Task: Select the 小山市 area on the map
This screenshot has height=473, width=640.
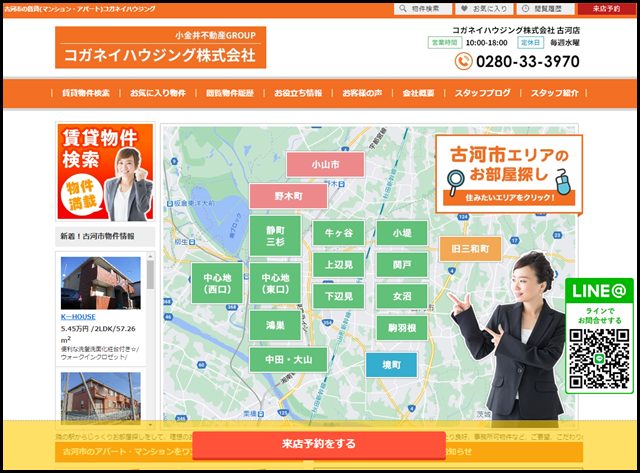Action: click(x=325, y=164)
